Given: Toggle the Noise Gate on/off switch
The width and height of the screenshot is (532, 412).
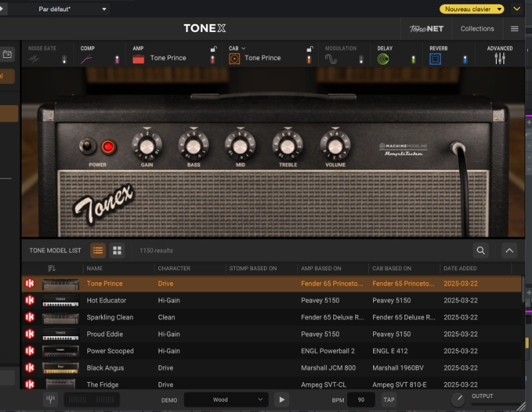Looking at the screenshot, I should [x=64, y=60].
